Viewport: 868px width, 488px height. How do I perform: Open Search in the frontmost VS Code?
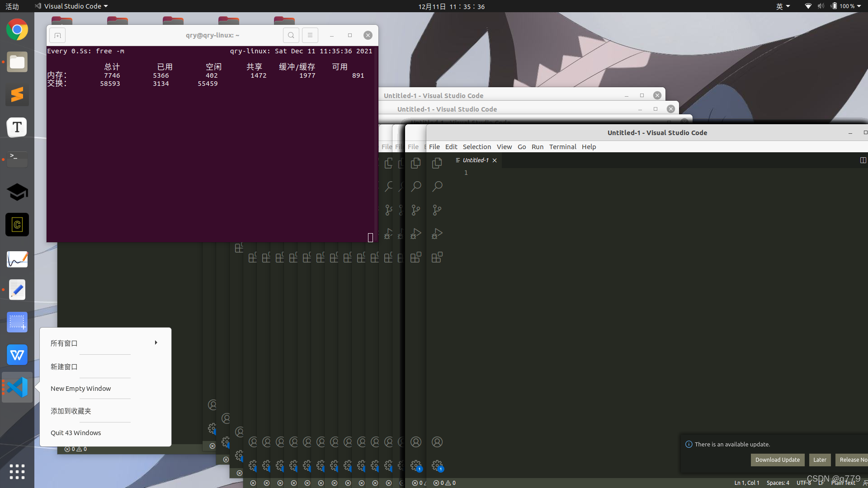(437, 186)
